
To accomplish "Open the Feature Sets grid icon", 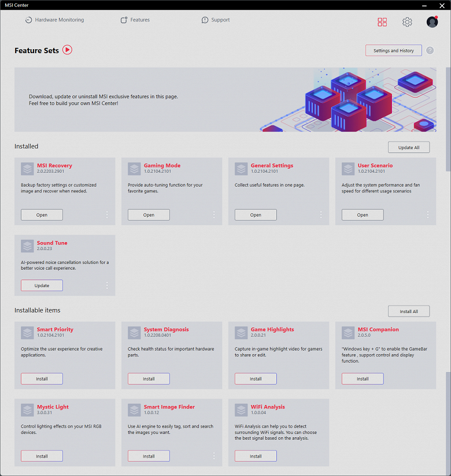I will click(382, 22).
